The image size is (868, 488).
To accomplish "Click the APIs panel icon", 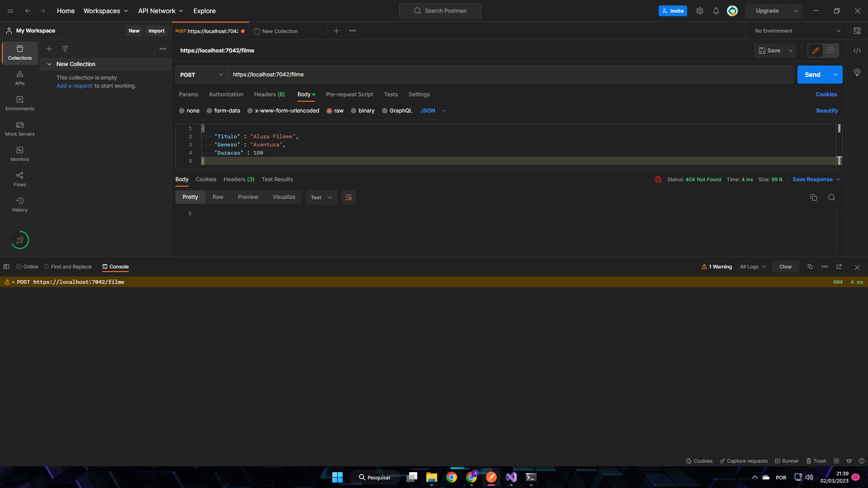I will coord(20,77).
